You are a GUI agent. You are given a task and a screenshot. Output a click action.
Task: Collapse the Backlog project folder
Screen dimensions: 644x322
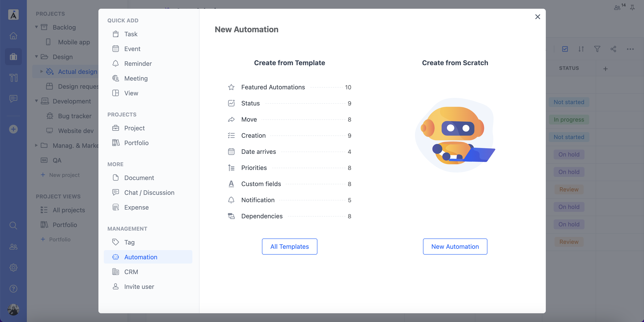pos(36,27)
